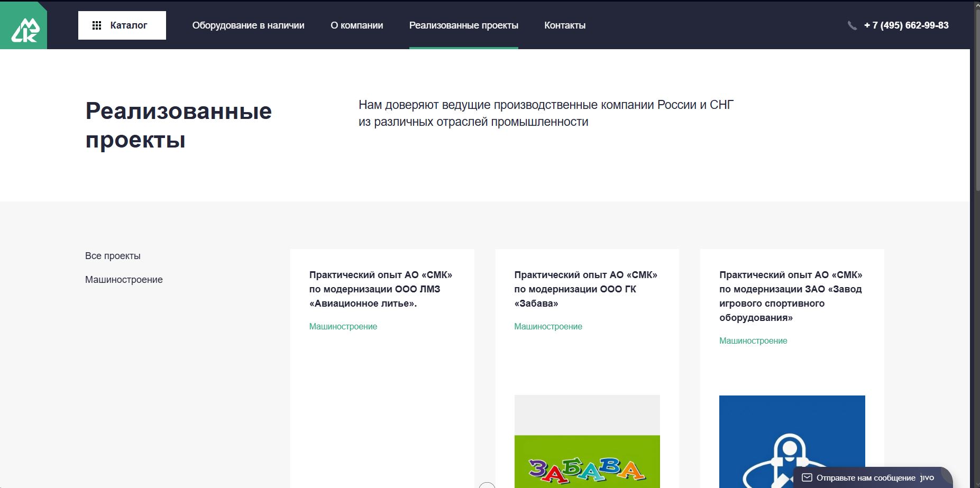Click the Машиностроение tag under the Забава card

coord(548,327)
